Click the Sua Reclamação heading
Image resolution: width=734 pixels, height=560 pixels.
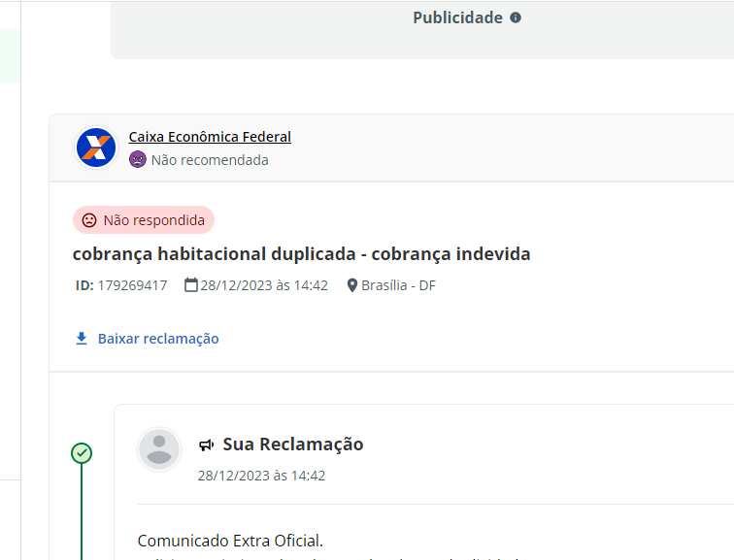click(x=293, y=445)
